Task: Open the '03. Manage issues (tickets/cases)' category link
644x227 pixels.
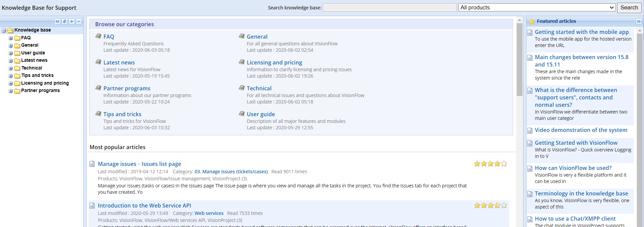Action: pos(231,172)
